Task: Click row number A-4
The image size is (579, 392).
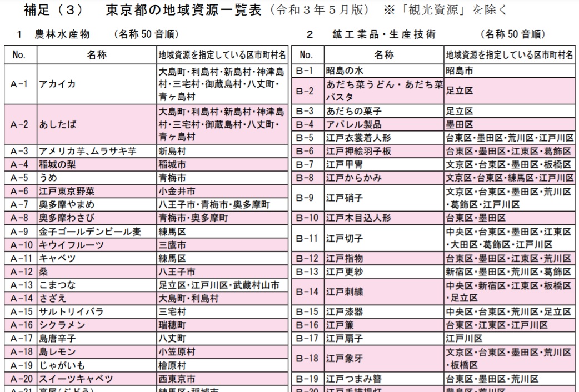Action: point(20,164)
